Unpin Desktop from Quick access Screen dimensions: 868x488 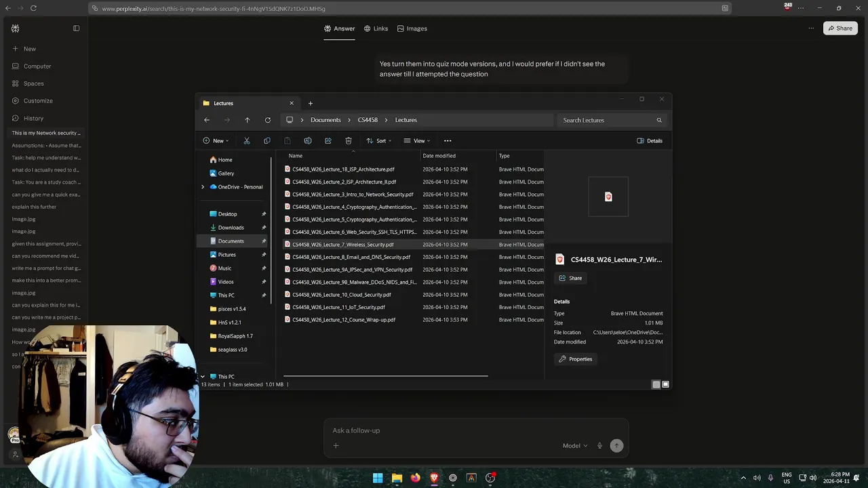[x=264, y=214]
